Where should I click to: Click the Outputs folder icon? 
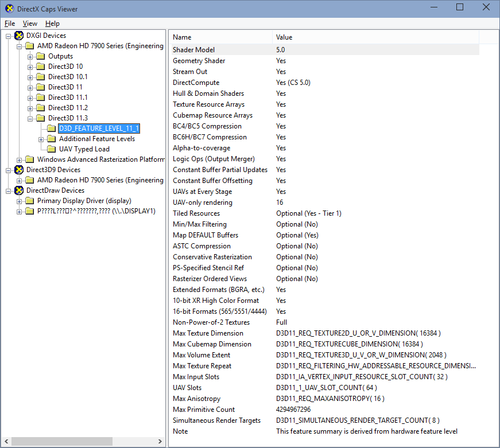41,56
